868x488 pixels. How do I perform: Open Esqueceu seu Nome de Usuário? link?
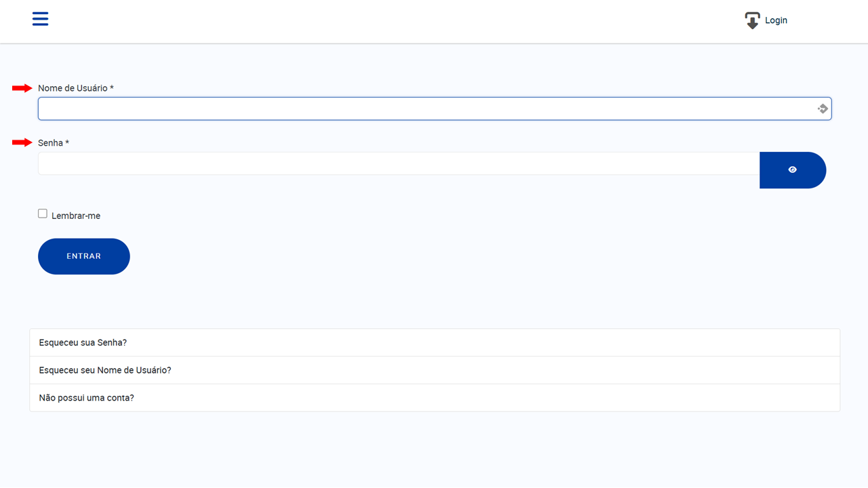coord(105,370)
